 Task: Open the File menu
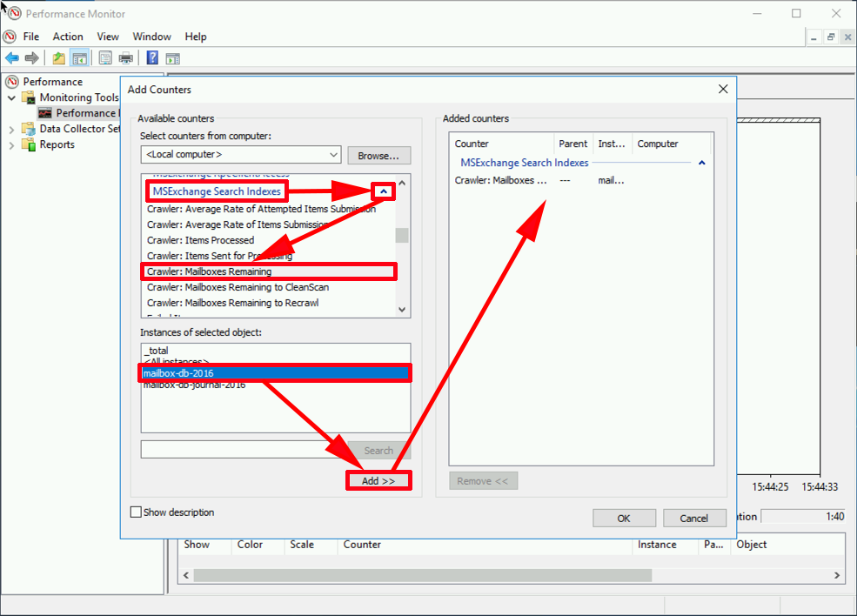tap(31, 37)
